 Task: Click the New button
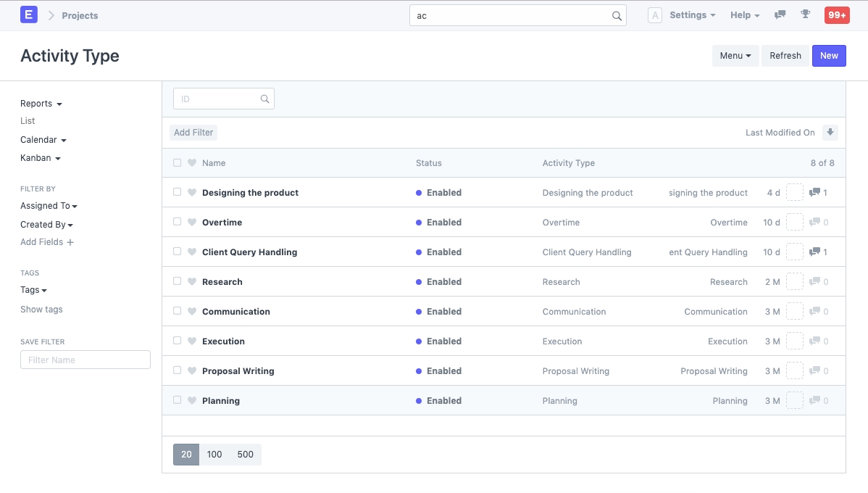pyautogui.click(x=829, y=56)
